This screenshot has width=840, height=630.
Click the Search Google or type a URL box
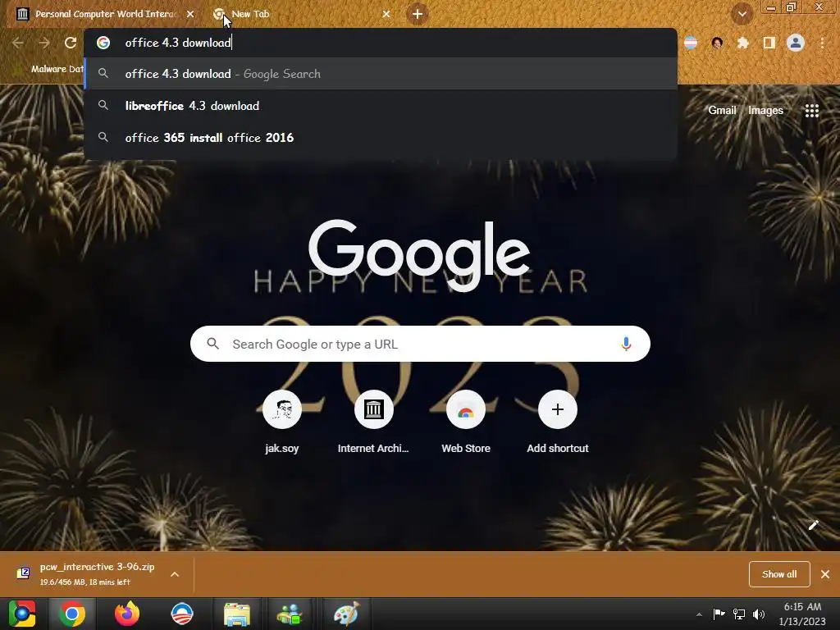point(420,344)
